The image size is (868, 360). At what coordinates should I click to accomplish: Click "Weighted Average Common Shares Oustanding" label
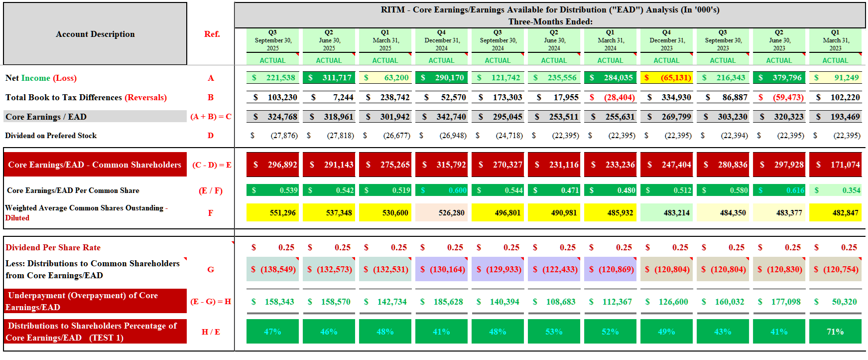87,213
